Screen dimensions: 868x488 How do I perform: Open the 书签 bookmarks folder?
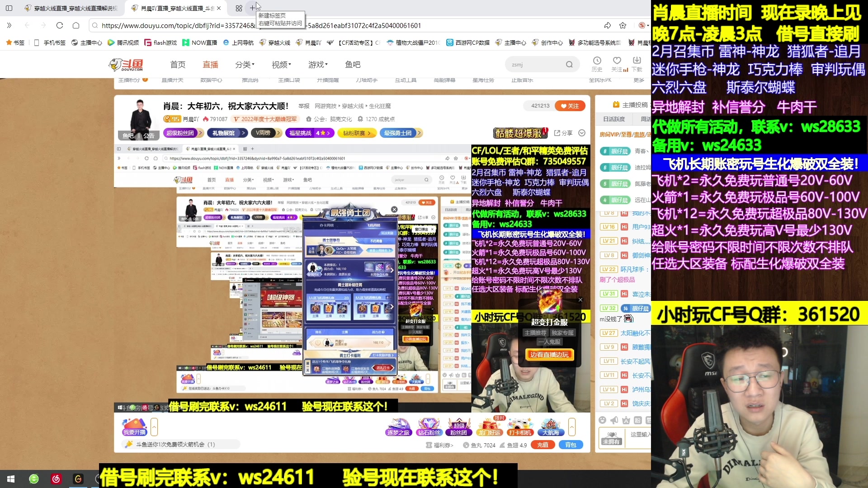(15, 42)
